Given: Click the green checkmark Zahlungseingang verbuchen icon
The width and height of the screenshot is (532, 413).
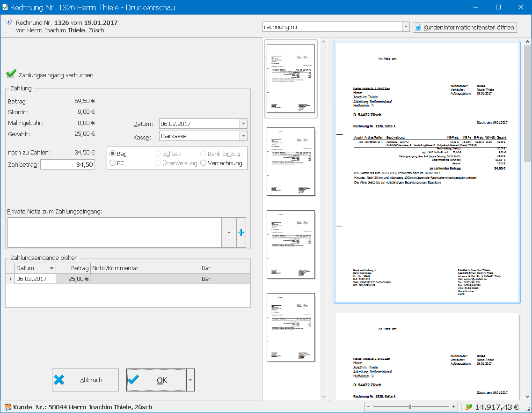Looking at the screenshot, I should [x=11, y=74].
